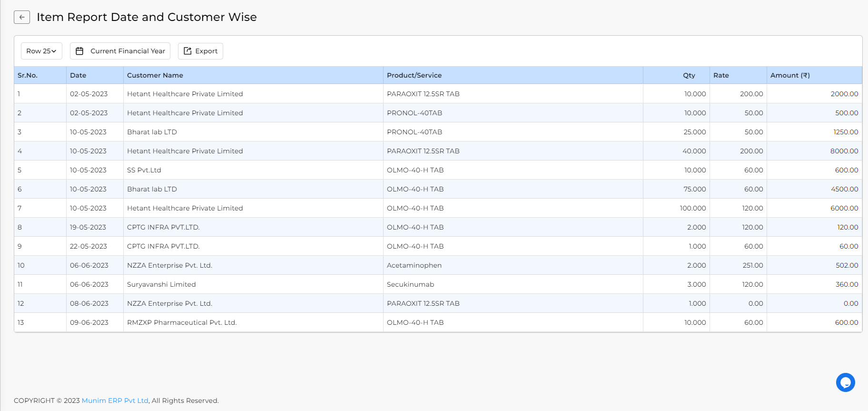Image resolution: width=868 pixels, height=411 pixels.
Task: Click the export arrow icon
Action: click(x=187, y=51)
